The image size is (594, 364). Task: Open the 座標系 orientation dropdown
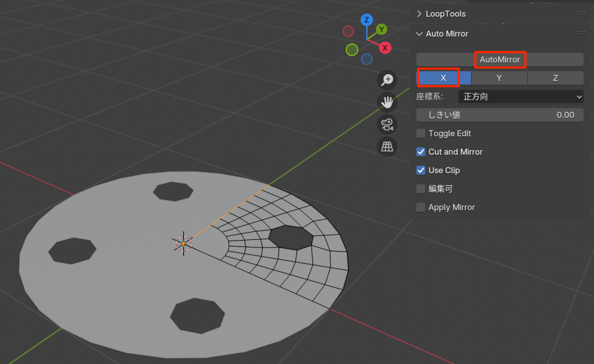(520, 97)
